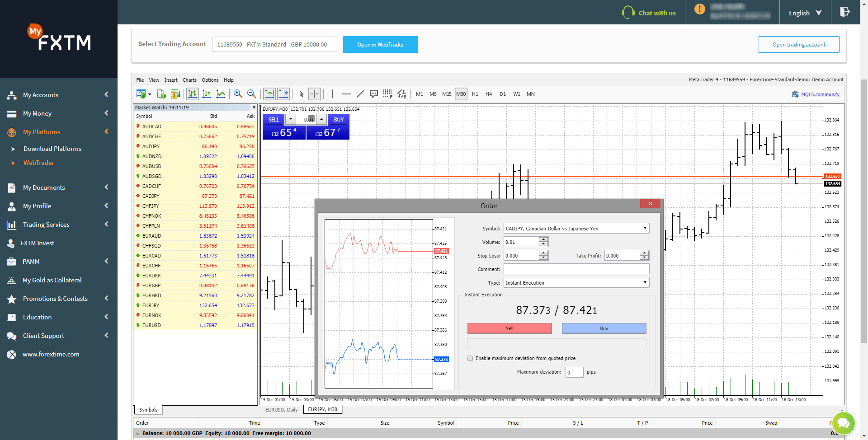The width and height of the screenshot is (868, 440).
Task: Click Open in WebTrader button
Action: pyautogui.click(x=380, y=44)
